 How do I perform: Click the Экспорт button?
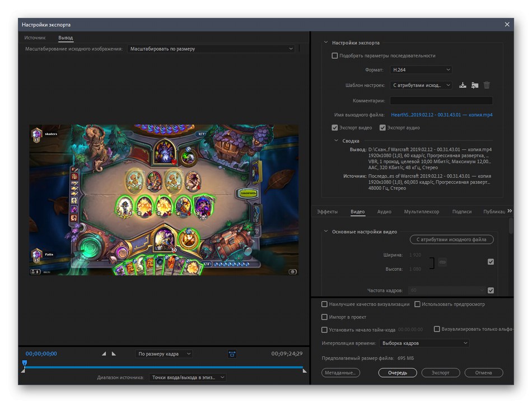[440, 372]
